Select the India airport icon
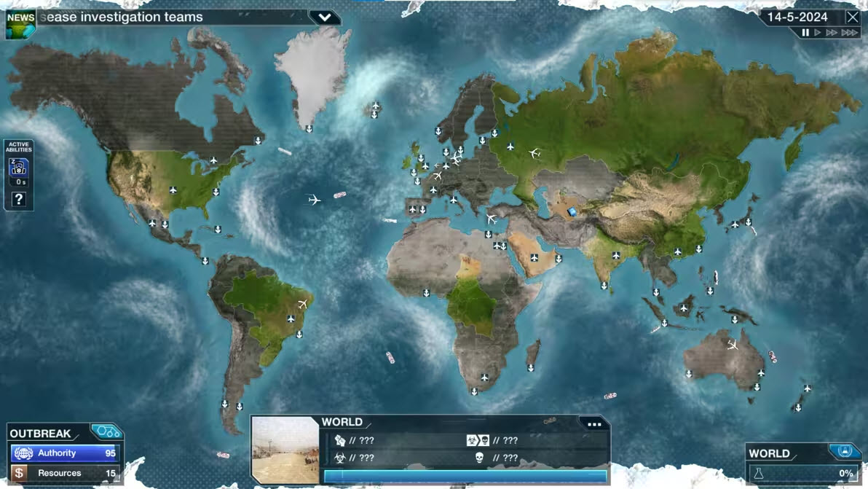This screenshot has height=489, width=868. point(616,255)
